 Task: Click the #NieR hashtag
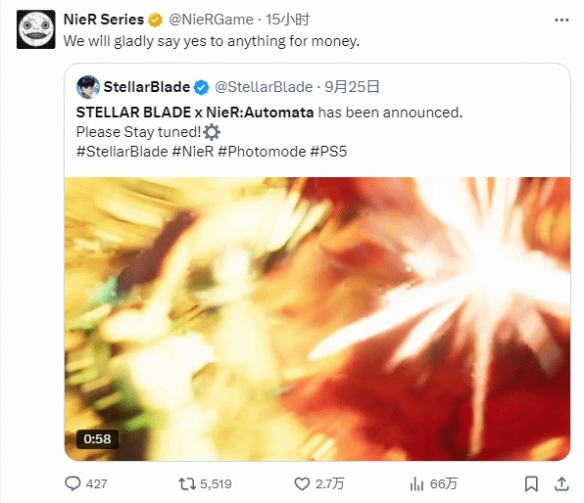193,152
